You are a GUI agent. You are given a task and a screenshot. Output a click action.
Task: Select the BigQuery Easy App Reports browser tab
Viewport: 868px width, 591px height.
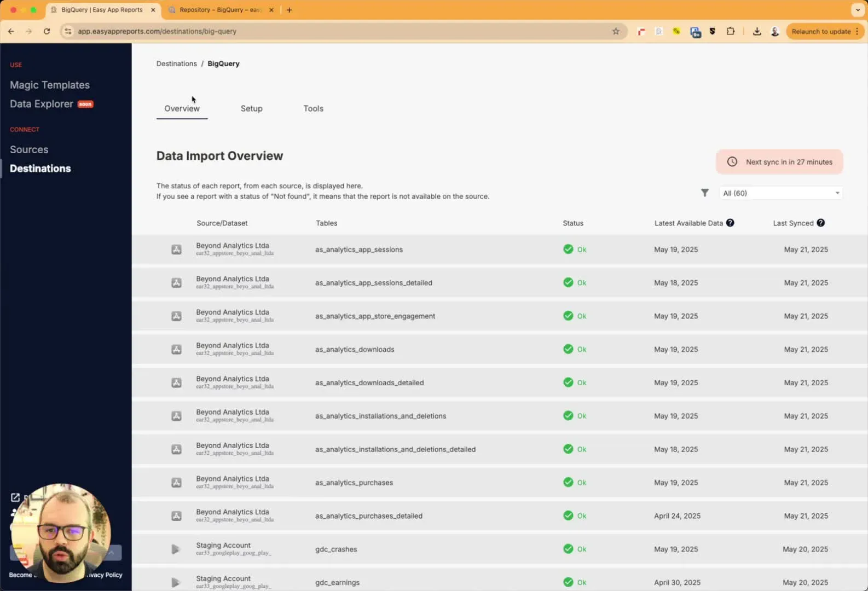tap(102, 10)
